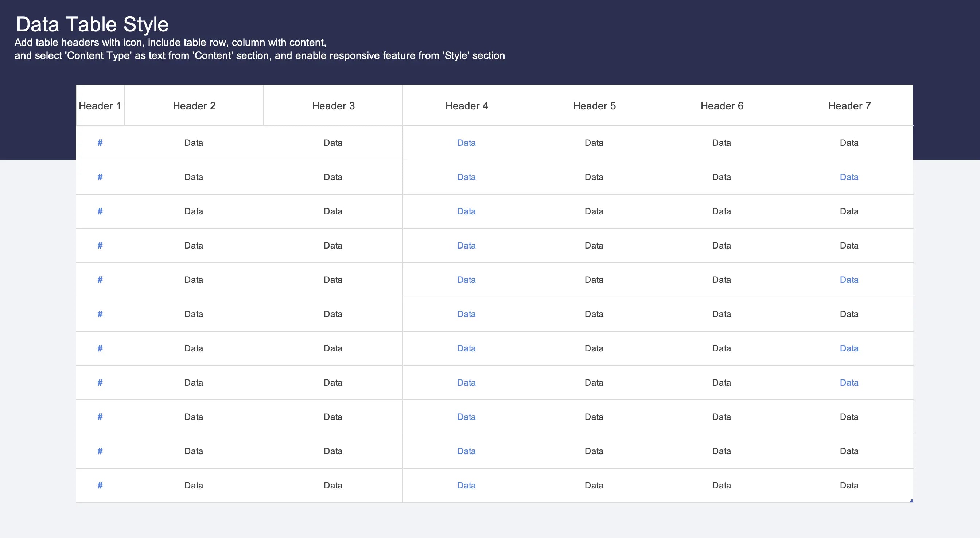The height and width of the screenshot is (538, 980).
Task: Open the # link in first row
Action: coord(100,143)
